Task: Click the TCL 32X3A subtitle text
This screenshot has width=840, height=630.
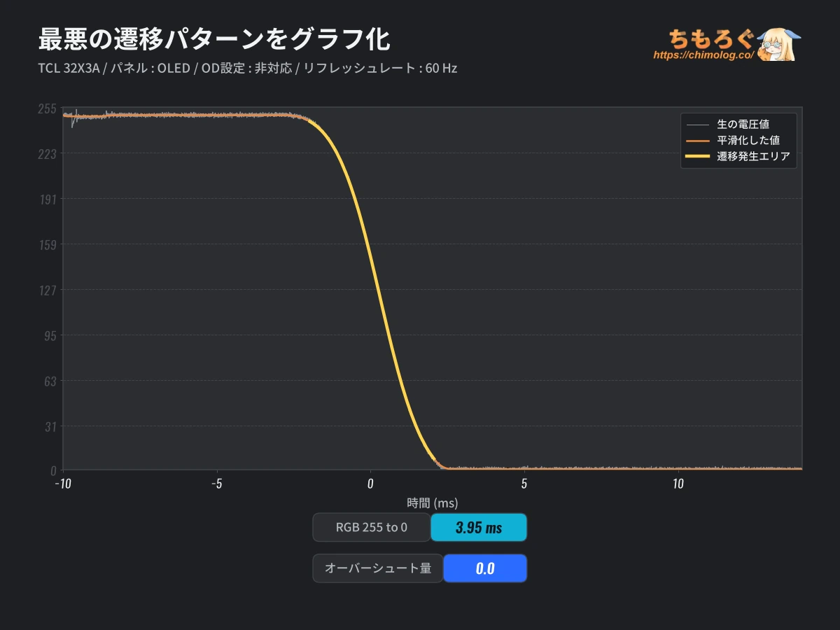Action: tap(69, 69)
